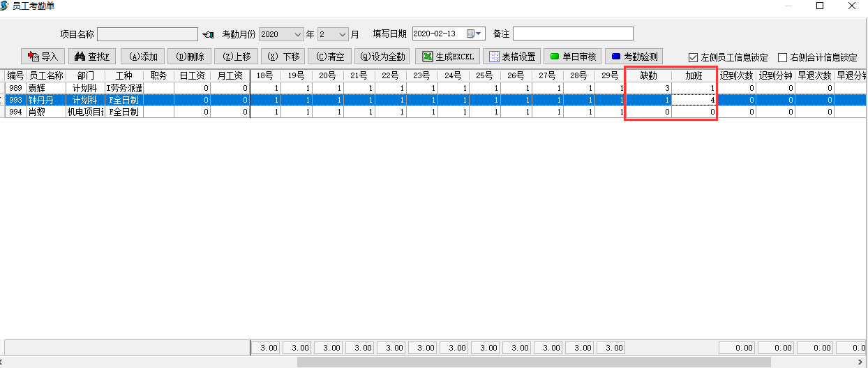Click the (X)下移 move down button
Screen dimensions: 868x368
[283, 57]
